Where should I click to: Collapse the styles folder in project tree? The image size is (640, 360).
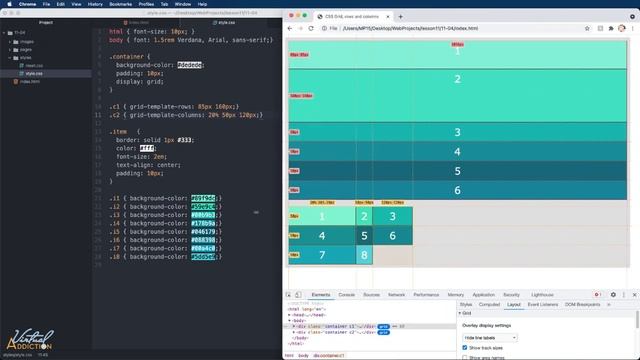click(x=10, y=58)
